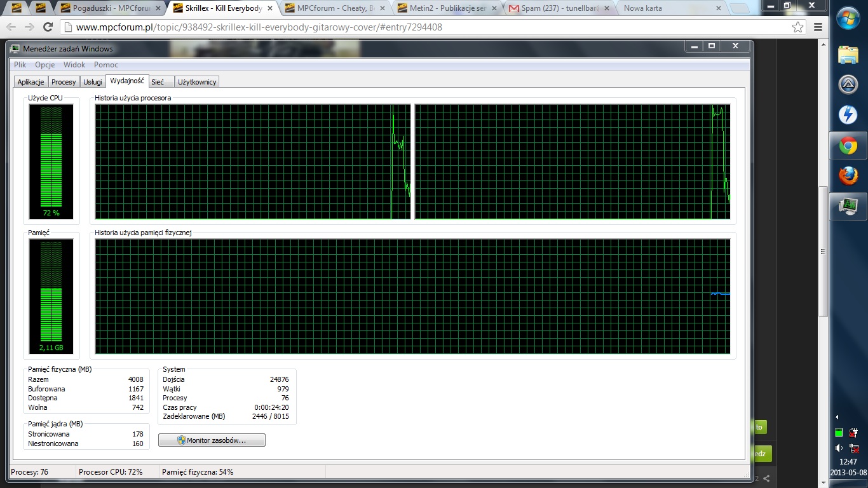Click the Task Manager title bar icon
868x488 pixels.
15,49
